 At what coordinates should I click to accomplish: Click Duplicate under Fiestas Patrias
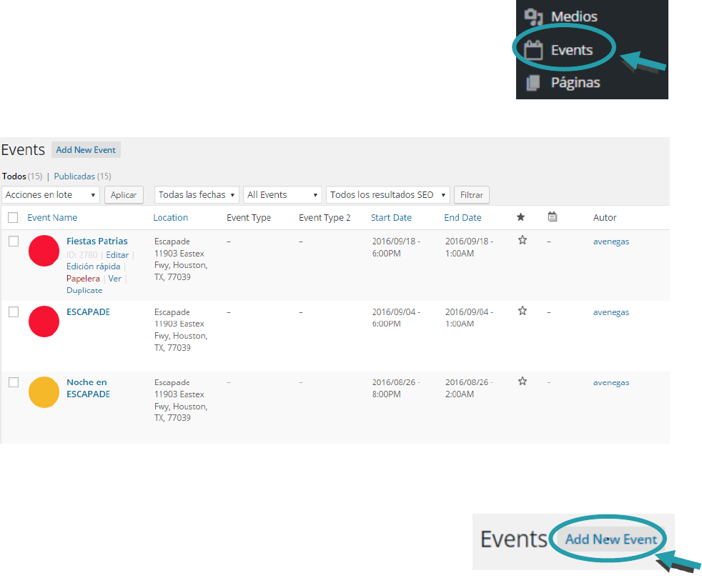coord(84,290)
